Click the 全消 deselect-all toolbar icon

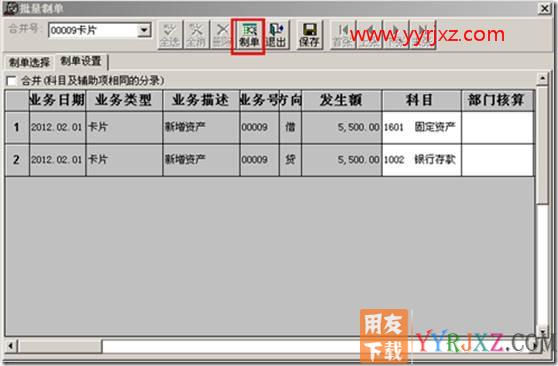tap(196, 35)
